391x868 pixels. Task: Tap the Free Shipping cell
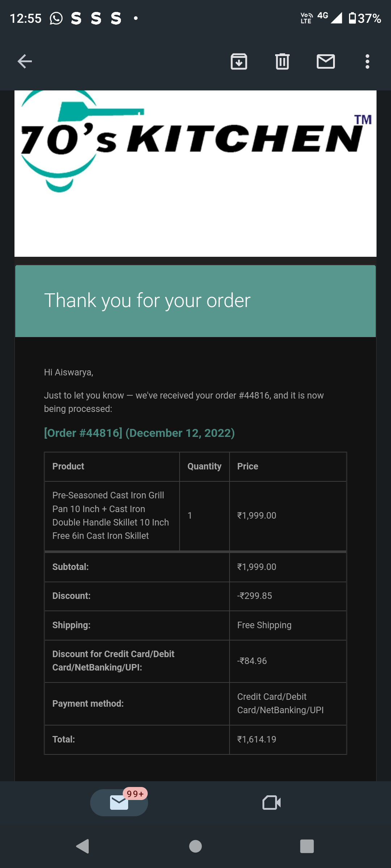click(264, 625)
